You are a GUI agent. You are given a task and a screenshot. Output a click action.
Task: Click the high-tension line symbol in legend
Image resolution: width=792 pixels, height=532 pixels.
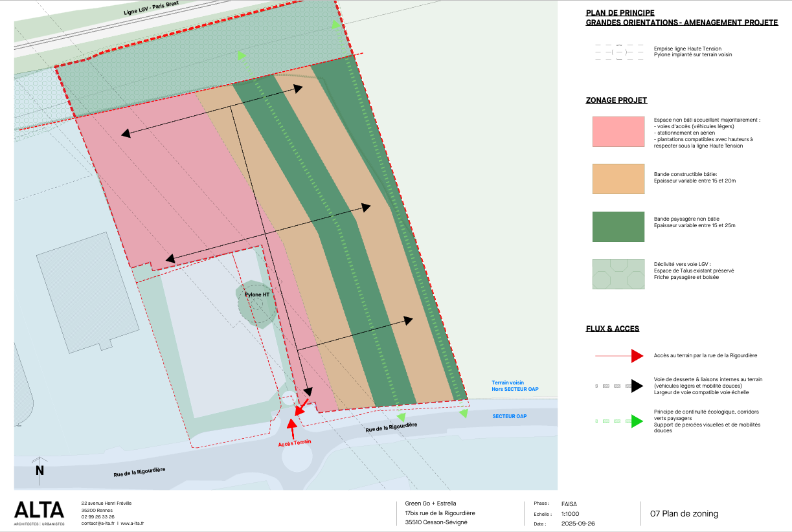[x=619, y=52]
